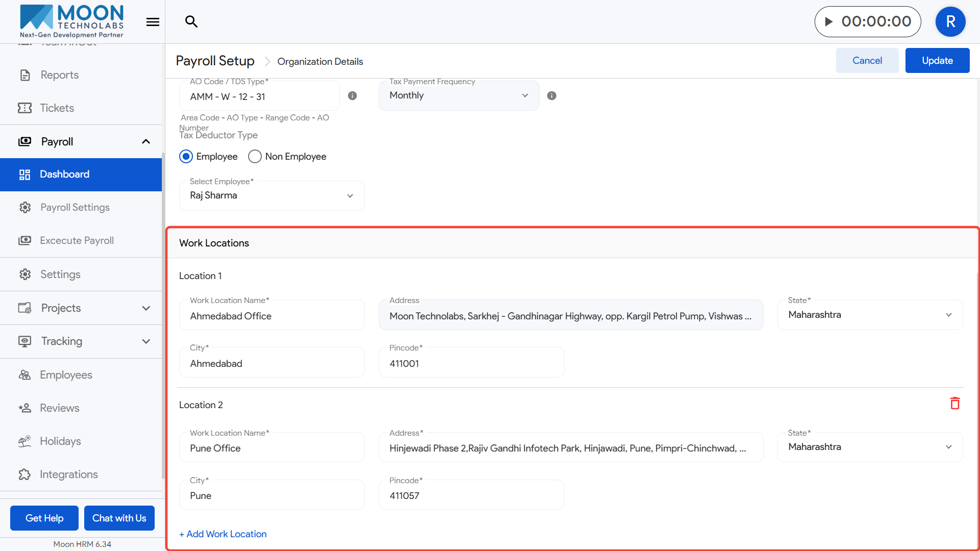980x551 pixels.
Task: Click info icon beside Tax Payment Frequency
Action: tap(551, 96)
